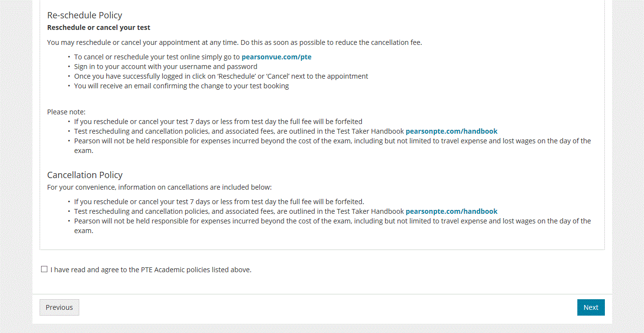The image size is (644, 333).
Task: Click the 'To cancel or reschedule your test online' text
Action: (157, 57)
